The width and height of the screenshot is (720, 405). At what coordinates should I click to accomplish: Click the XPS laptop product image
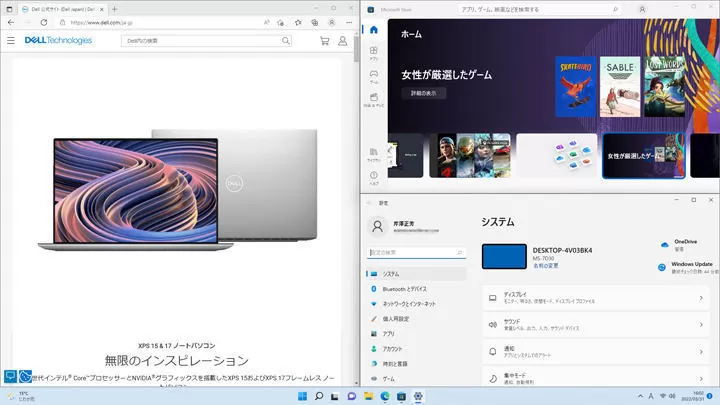[x=177, y=190]
